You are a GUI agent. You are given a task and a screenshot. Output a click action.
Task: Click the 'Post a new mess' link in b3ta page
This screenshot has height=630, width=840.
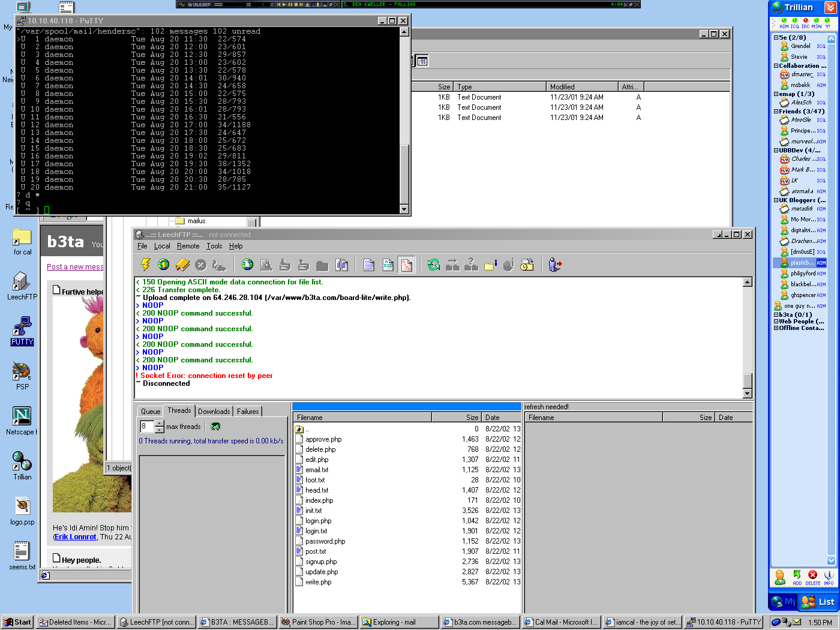(75, 267)
